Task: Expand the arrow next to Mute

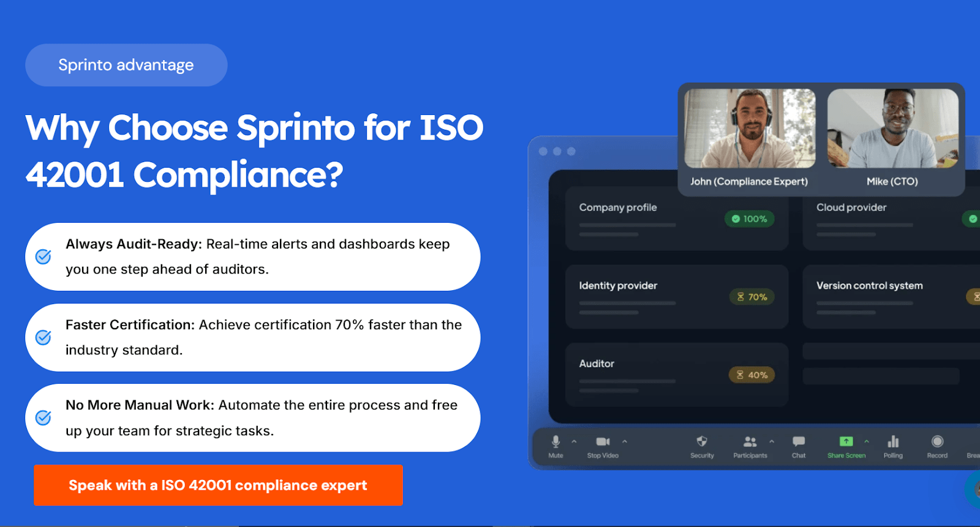Action: pyautogui.click(x=574, y=441)
